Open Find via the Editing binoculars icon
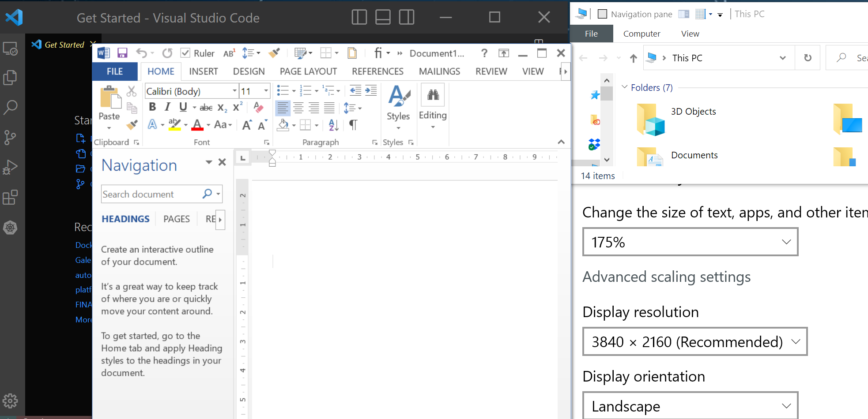 pos(432,95)
